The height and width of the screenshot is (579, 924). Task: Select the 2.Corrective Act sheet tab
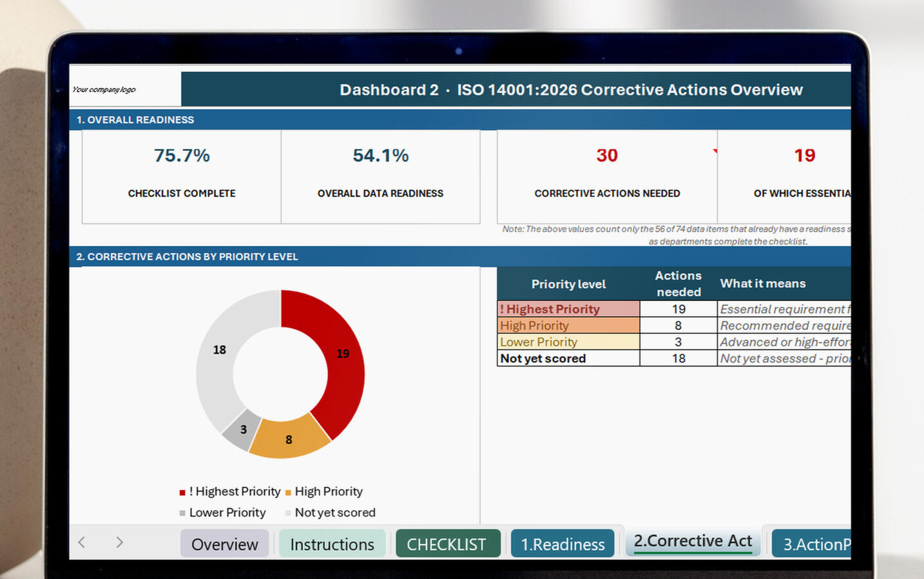point(693,541)
